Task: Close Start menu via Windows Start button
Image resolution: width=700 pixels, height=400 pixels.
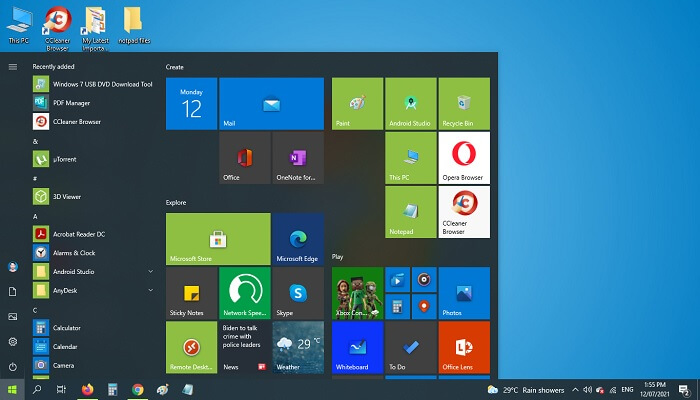Action: click(x=12, y=390)
